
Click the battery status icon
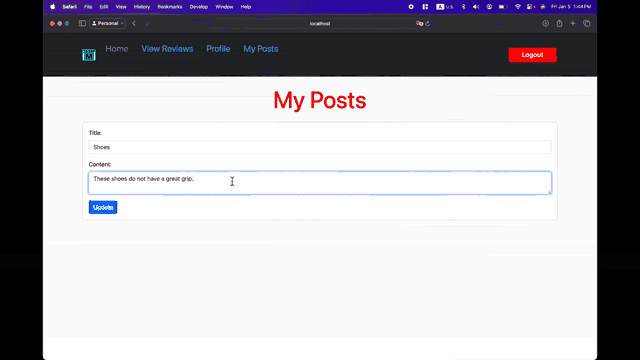(x=503, y=7)
